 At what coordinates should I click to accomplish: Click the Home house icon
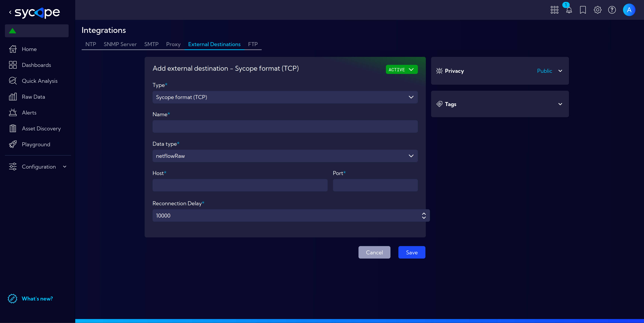[x=13, y=49]
